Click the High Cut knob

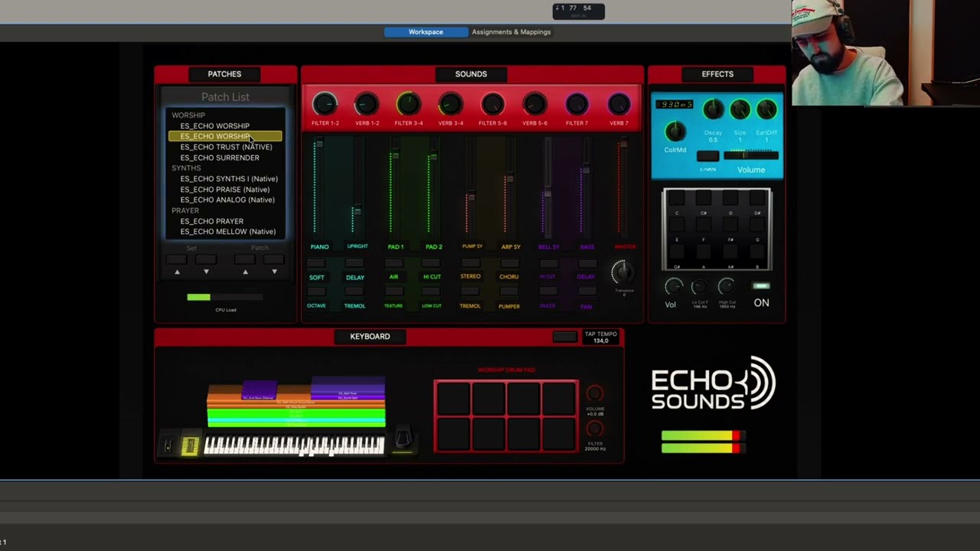point(727,287)
